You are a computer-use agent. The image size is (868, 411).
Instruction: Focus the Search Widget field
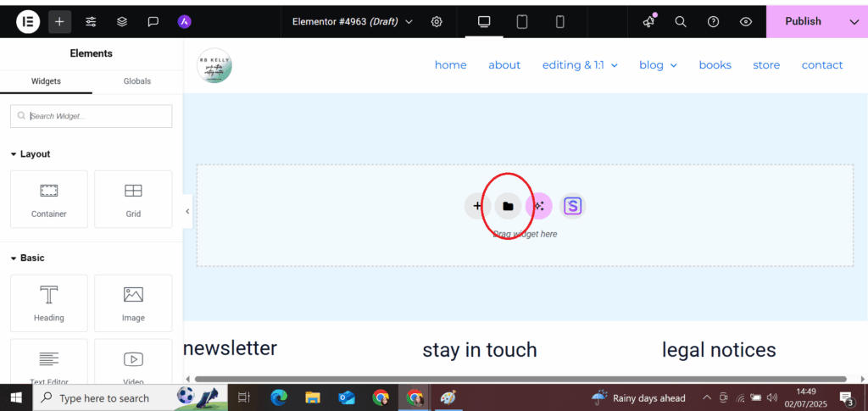click(92, 116)
